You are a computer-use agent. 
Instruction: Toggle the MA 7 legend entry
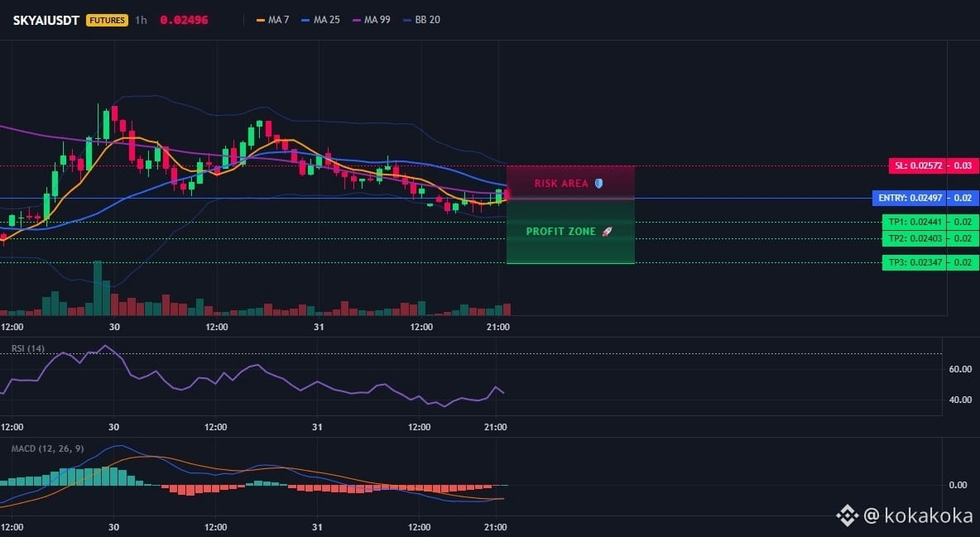click(272, 20)
